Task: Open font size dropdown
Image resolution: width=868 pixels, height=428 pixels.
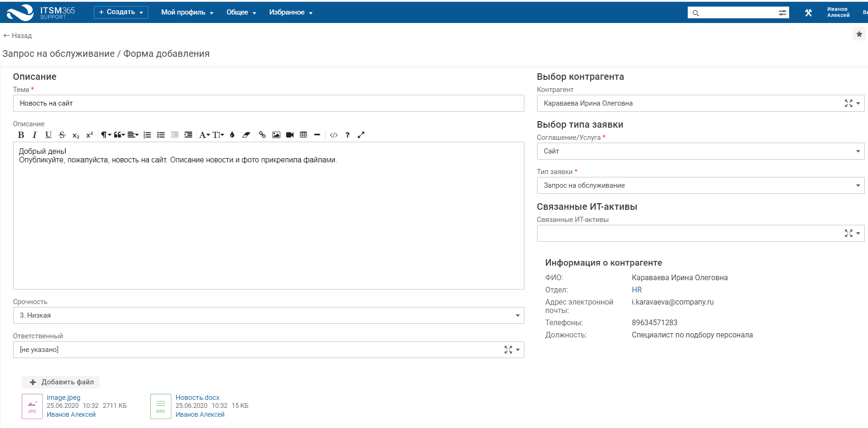Action: click(x=218, y=135)
